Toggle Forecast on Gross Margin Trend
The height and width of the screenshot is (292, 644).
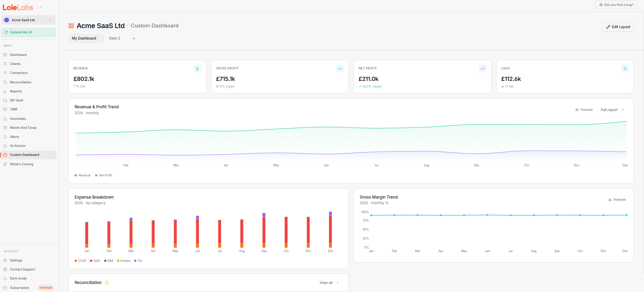[617, 200]
